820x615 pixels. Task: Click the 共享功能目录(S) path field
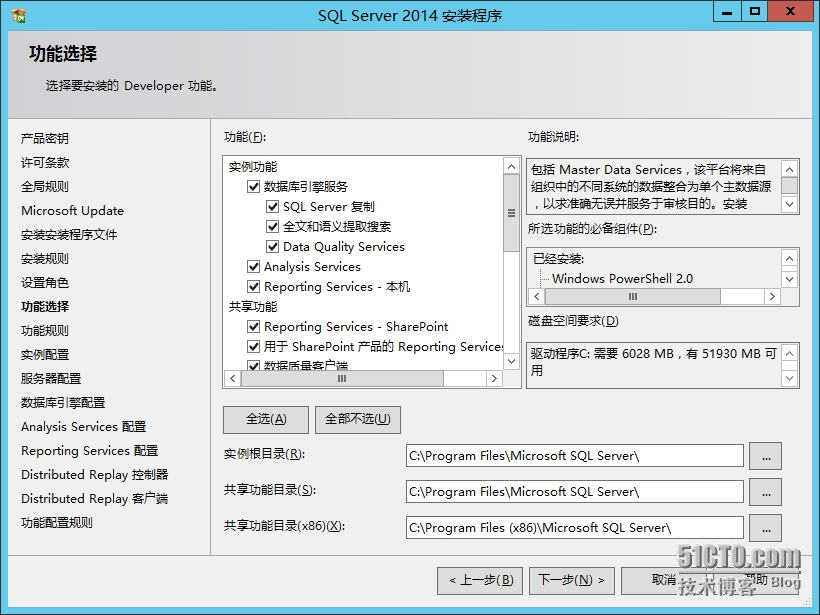(575, 492)
